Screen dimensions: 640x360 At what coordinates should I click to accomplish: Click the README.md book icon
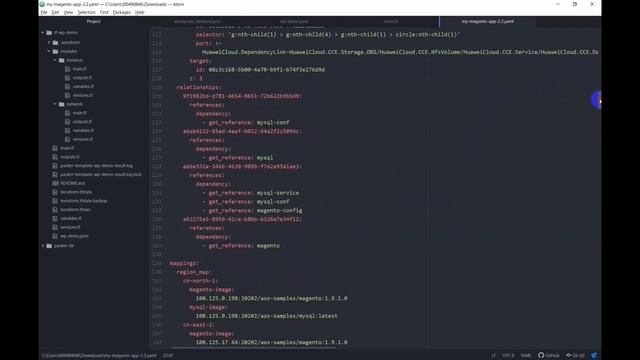[55, 183]
